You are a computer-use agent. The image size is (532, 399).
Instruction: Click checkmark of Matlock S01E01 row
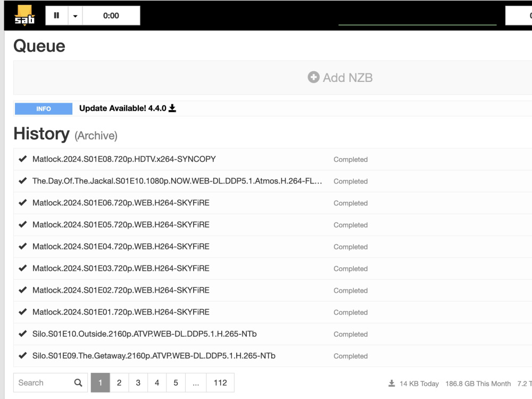coord(23,312)
